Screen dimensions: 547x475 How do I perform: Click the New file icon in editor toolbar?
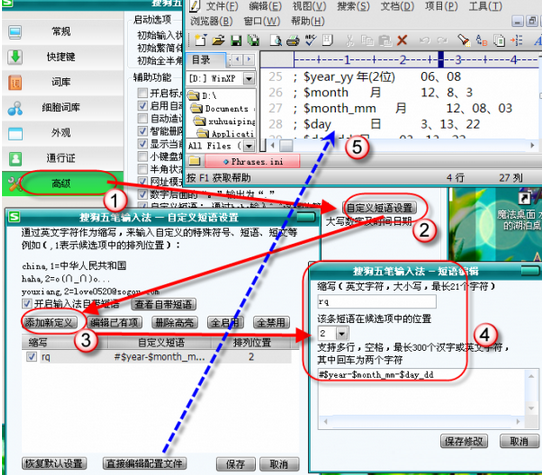click(201, 40)
